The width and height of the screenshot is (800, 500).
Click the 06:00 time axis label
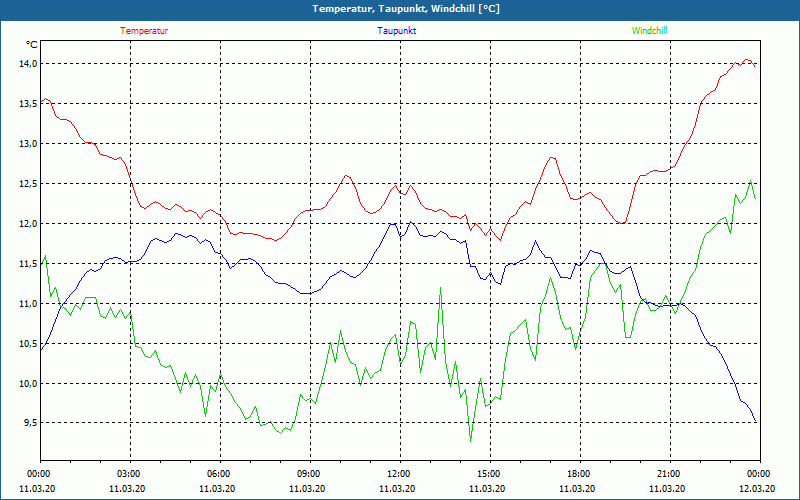219,474
